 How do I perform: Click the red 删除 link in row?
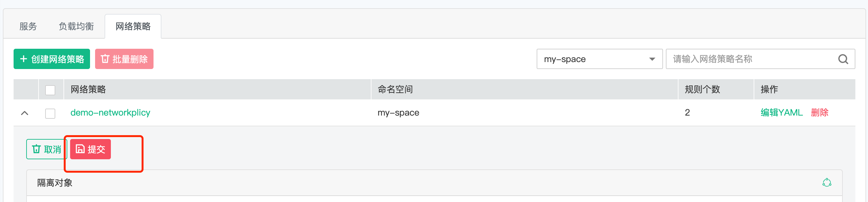819,112
